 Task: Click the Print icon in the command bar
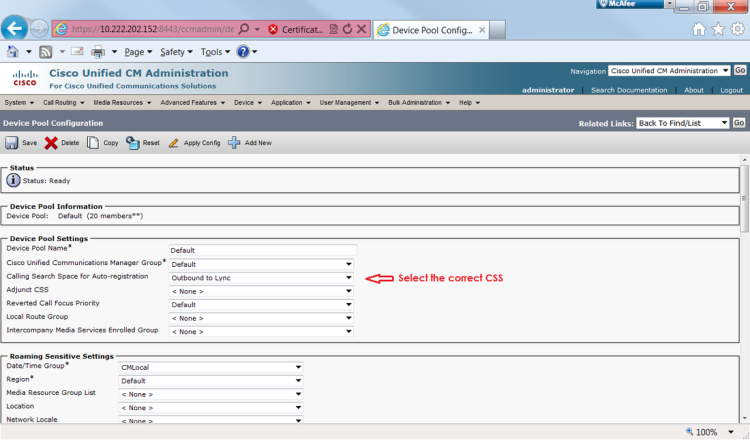(x=98, y=52)
